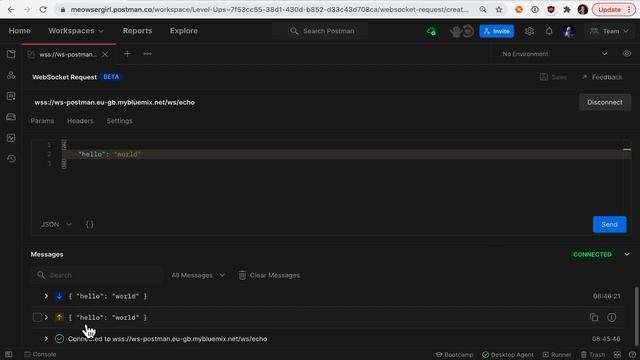Click the Chrome profile avatar
This screenshot has width=640, height=360.
tap(583, 9)
